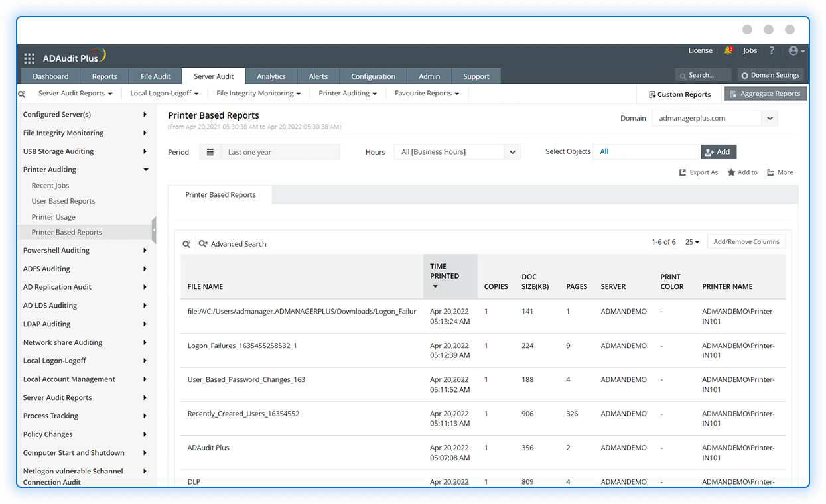Screen dimensions: 826x504
Task: Click the search icon above the table
Action: coord(187,244)
